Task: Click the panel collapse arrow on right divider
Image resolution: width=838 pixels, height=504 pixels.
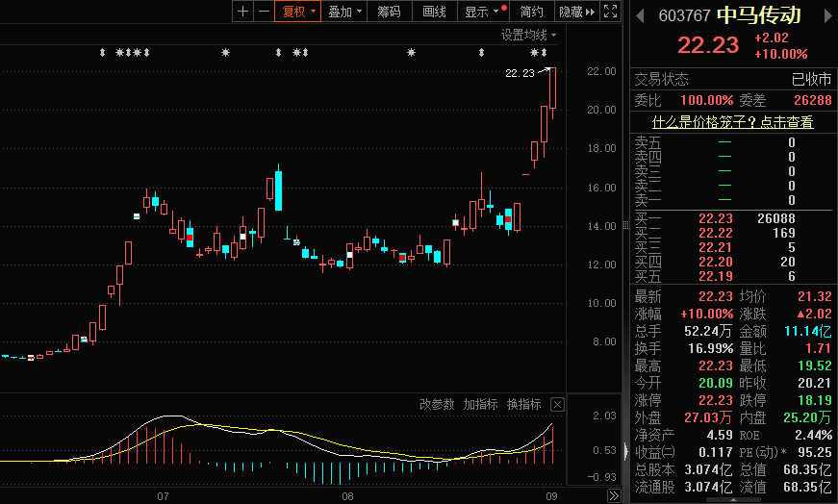Action: click(x=627, y=450)
